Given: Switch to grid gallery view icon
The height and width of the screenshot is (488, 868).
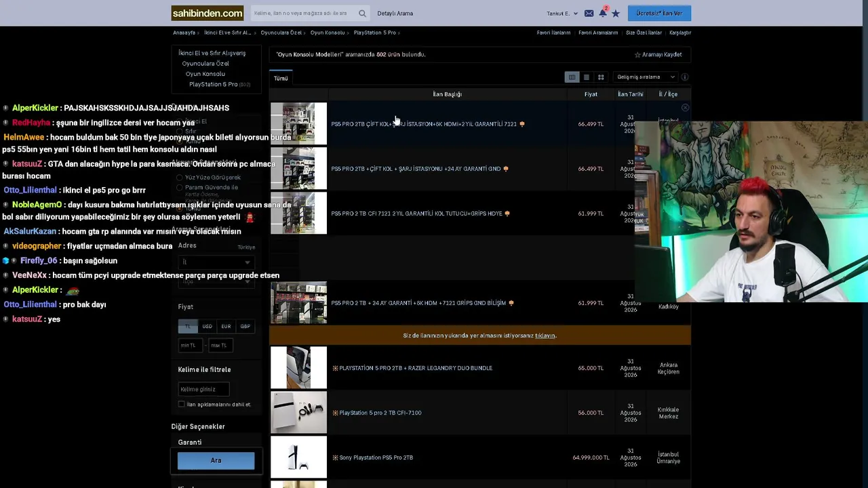Looking at the screenshot, I should point(601,77).
